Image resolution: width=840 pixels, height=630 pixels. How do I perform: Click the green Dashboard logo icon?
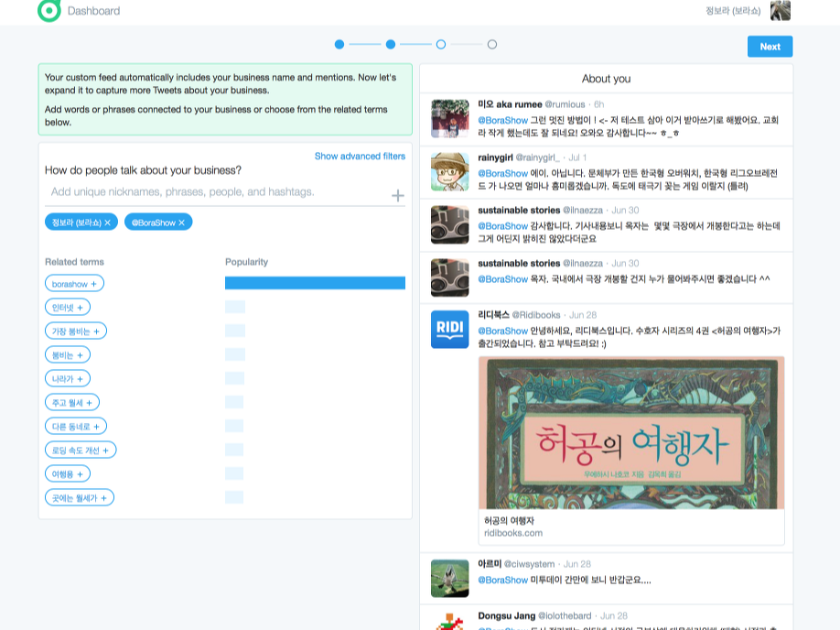(x=49, y=10)
